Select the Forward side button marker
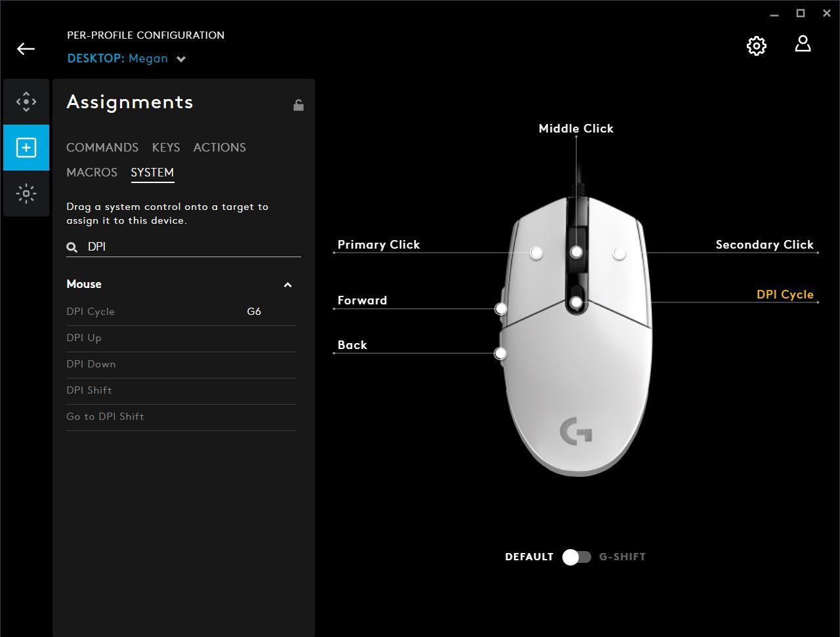Viewport: 840px width, 637px height. click(x=501, y=308)
